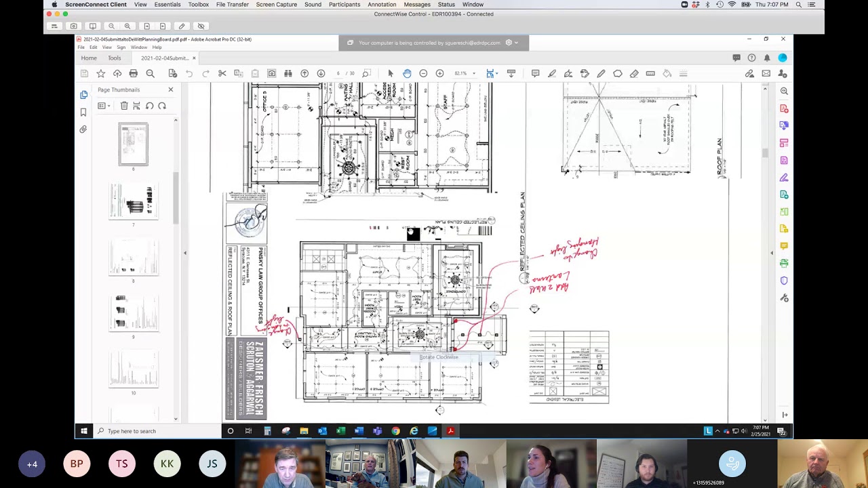The height and width of the screenshot is (488, 868).
Task: Open Find text magnifier in Acrobat toolbar
Action: point(151,73)
